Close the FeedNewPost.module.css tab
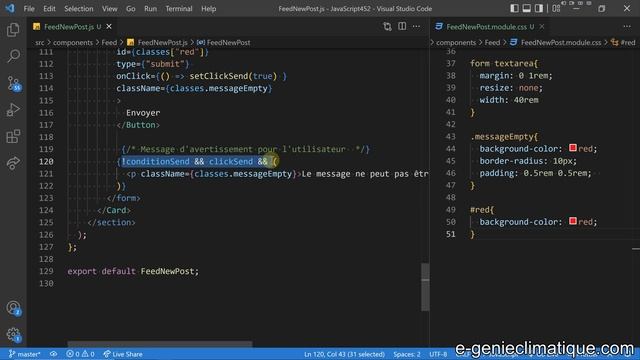The width and height of the screenshot is (640, 360). pos(542,27)
